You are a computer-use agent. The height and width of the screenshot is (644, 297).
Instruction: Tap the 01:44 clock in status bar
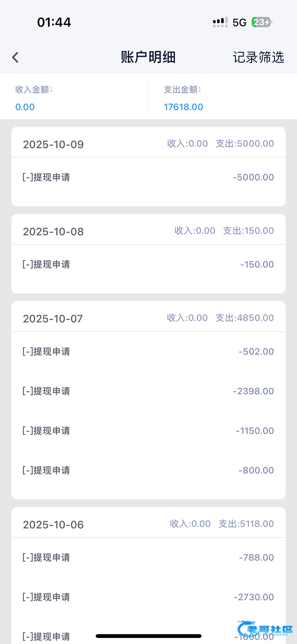point(54,22)
